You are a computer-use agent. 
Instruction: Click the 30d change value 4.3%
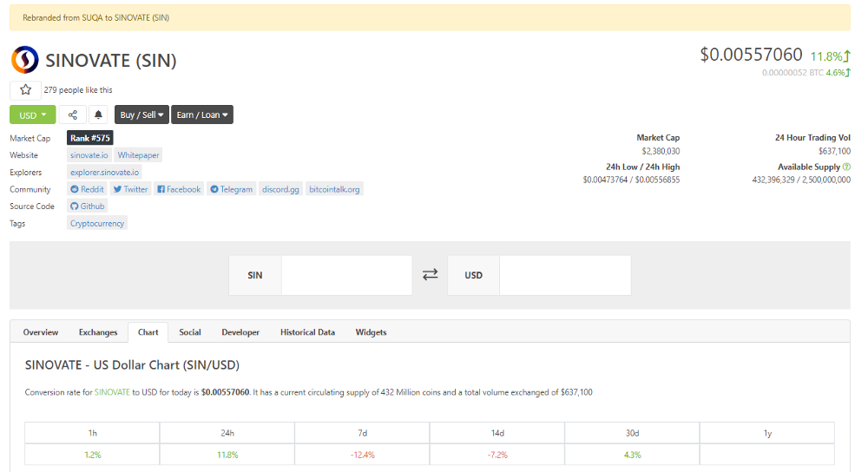(x=632, y=455)
